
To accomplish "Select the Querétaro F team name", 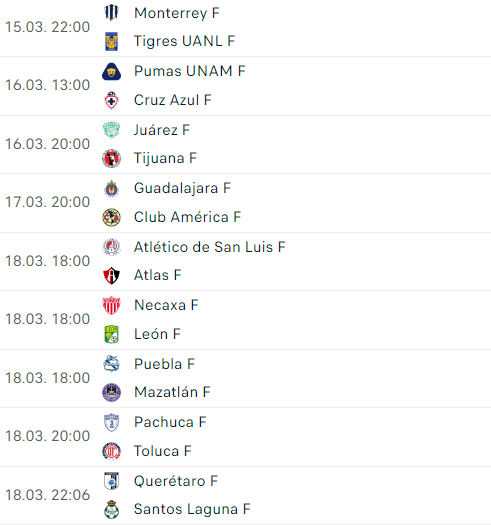I will pyautogui.click(x=176, y=481).
